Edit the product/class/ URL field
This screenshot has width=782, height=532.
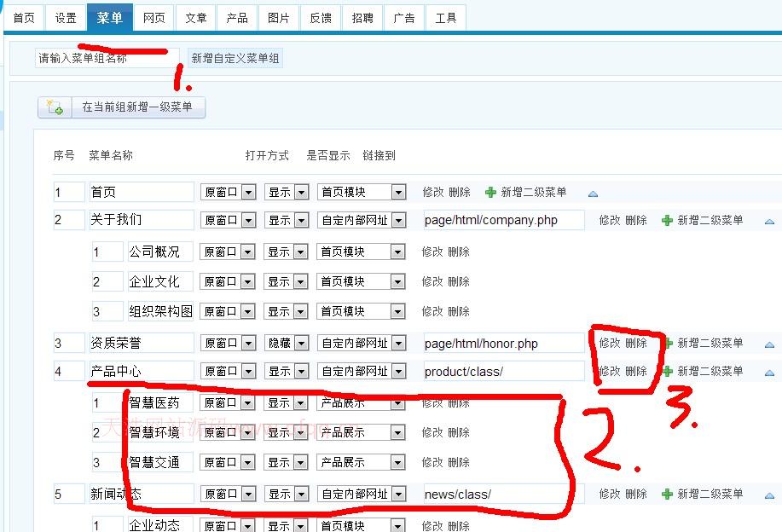[504, 372]
